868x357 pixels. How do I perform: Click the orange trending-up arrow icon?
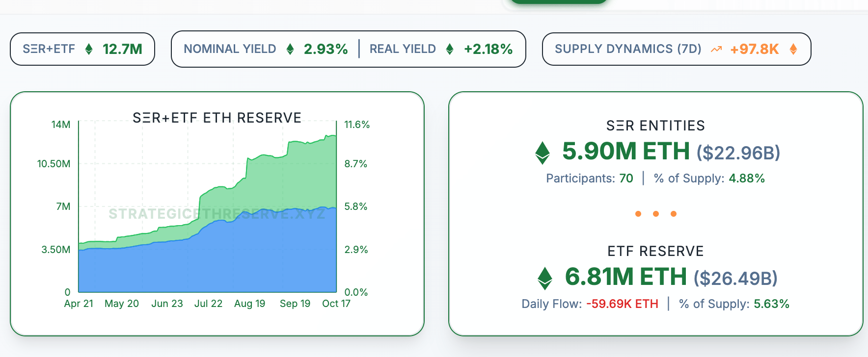pos(716,49)
